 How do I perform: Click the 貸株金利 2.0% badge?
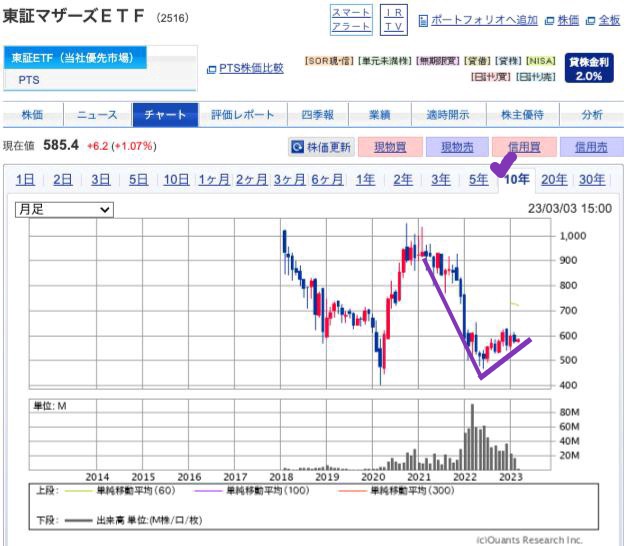click(589, 68)
